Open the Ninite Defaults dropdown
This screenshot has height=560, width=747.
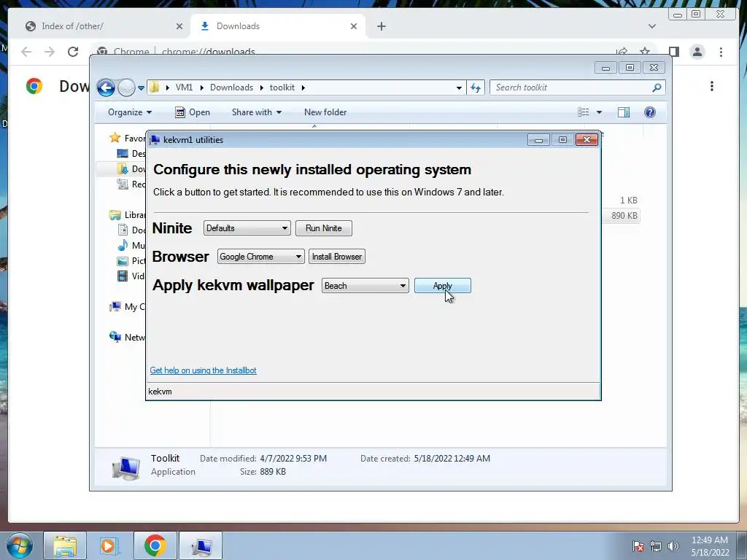[x=247, y=228]
